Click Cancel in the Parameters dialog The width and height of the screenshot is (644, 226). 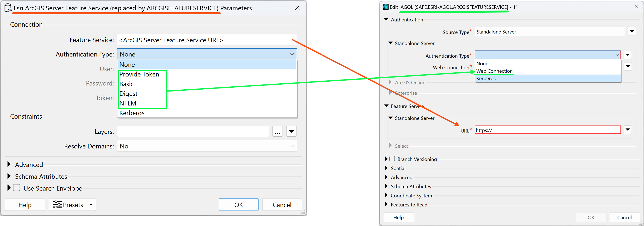coord(282,205)
